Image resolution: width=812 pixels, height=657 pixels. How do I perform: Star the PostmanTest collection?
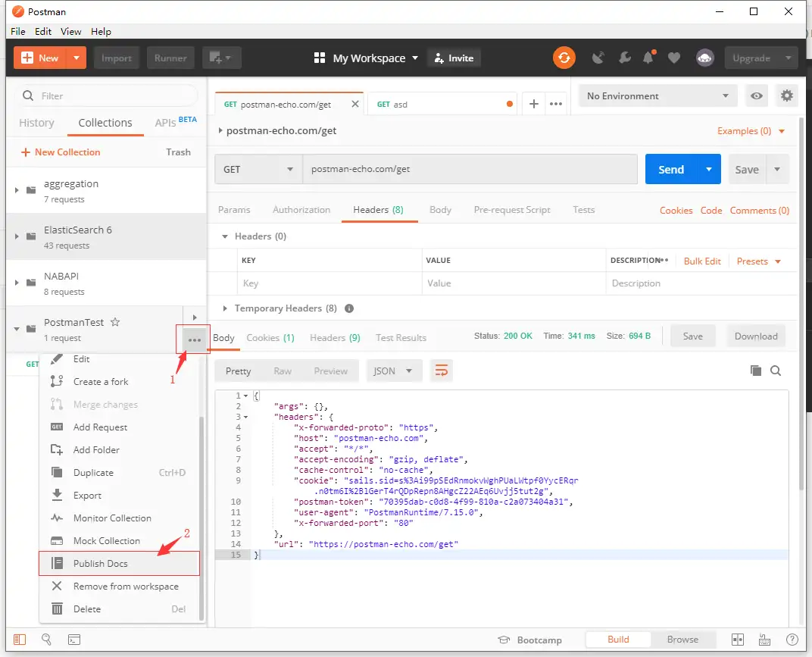tap(115, 322)
